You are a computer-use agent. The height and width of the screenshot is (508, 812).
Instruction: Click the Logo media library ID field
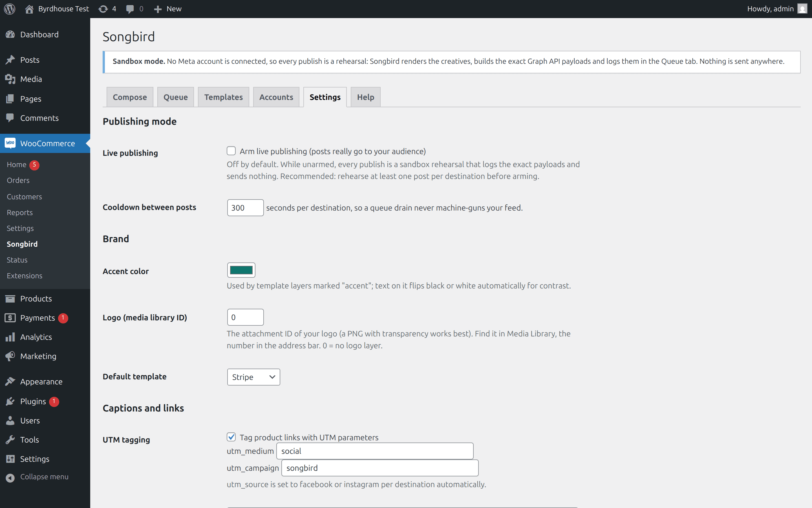tap(245, 317)
